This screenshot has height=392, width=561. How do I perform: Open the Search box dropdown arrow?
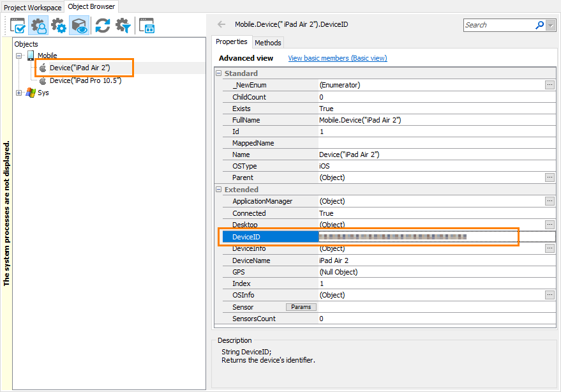[x=551, y=25]
